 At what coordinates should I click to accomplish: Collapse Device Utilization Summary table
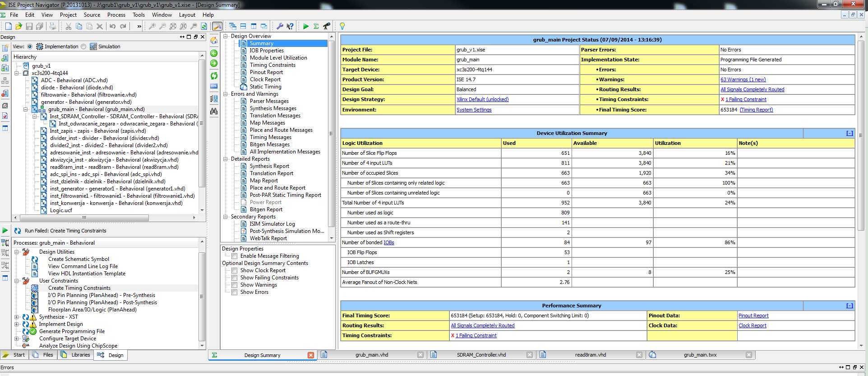pos(850,133)
